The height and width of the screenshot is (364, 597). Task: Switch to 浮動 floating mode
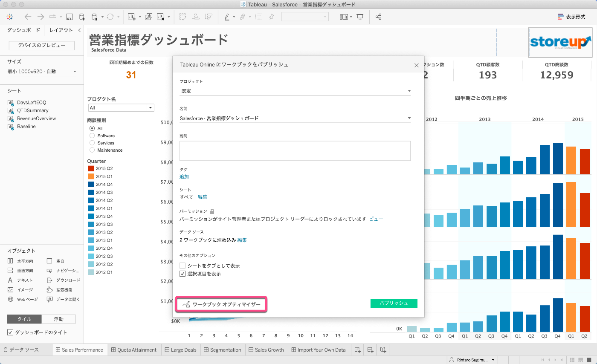tap(59, 319)
